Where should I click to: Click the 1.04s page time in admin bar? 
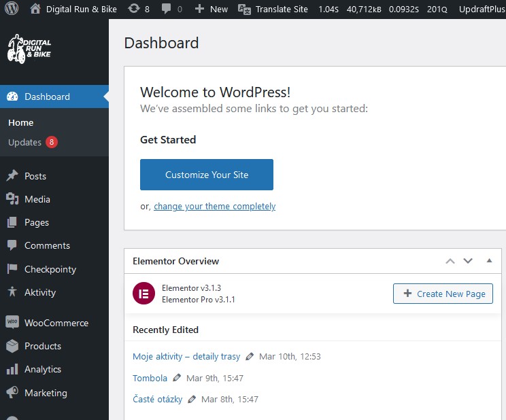pos(328,10)
